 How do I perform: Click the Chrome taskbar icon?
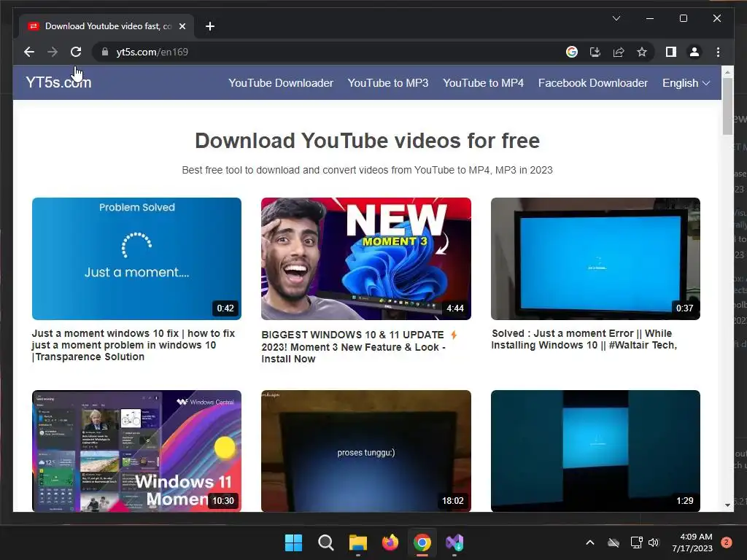(422, 542)
